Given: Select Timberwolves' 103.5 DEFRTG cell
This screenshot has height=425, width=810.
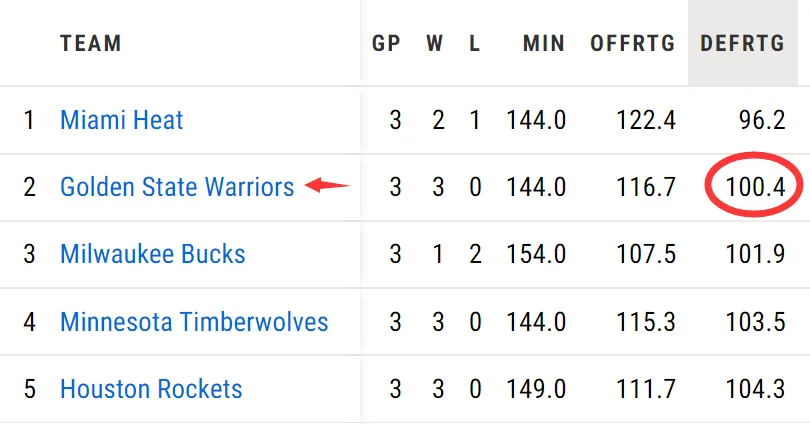Looking at the screenshot, I should point(755,321).
